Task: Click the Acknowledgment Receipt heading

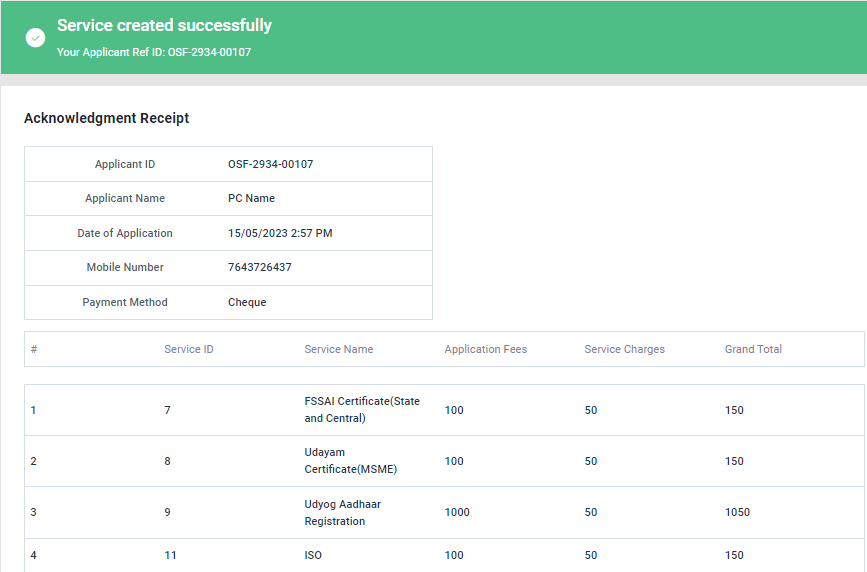Action: coord(106,118)
